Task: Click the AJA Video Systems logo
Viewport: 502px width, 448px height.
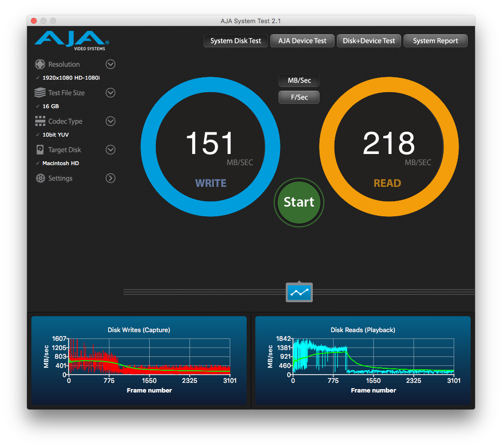Action: point(72,41)
